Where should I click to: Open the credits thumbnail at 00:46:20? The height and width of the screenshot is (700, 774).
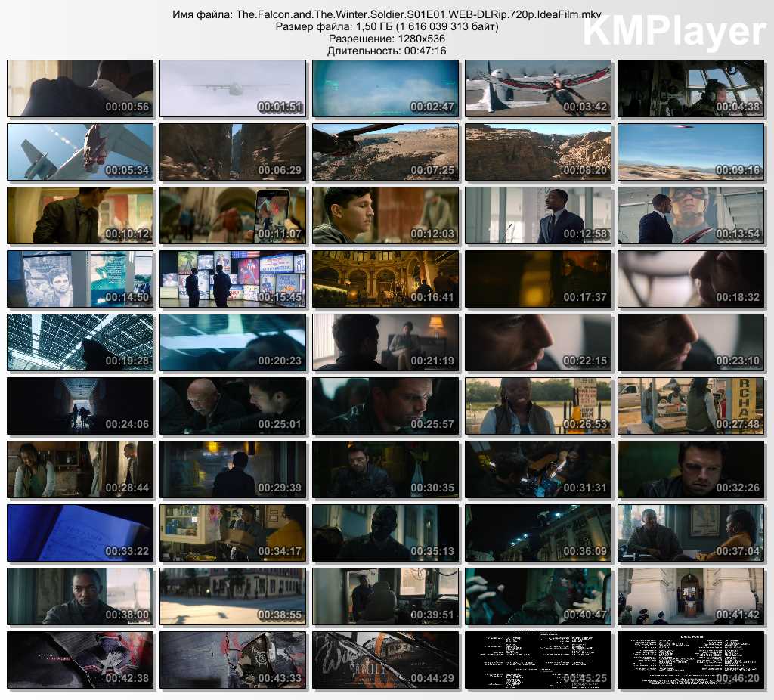point(691,660)
